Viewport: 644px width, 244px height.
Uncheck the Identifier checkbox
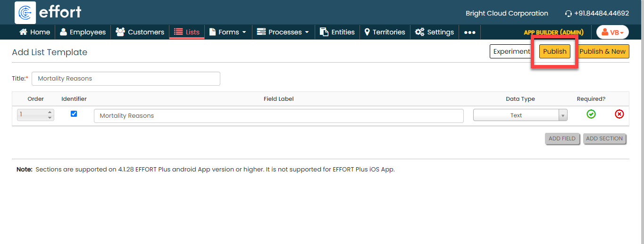tap(74, 114)
